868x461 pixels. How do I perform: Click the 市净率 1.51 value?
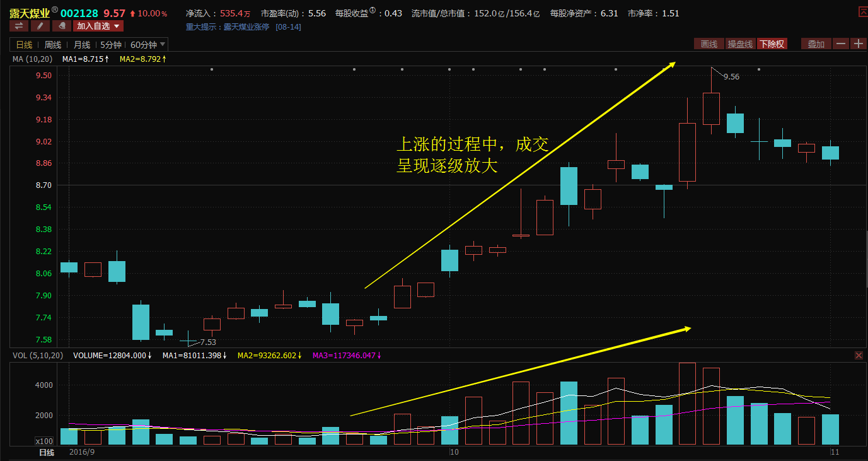point(654,13)
